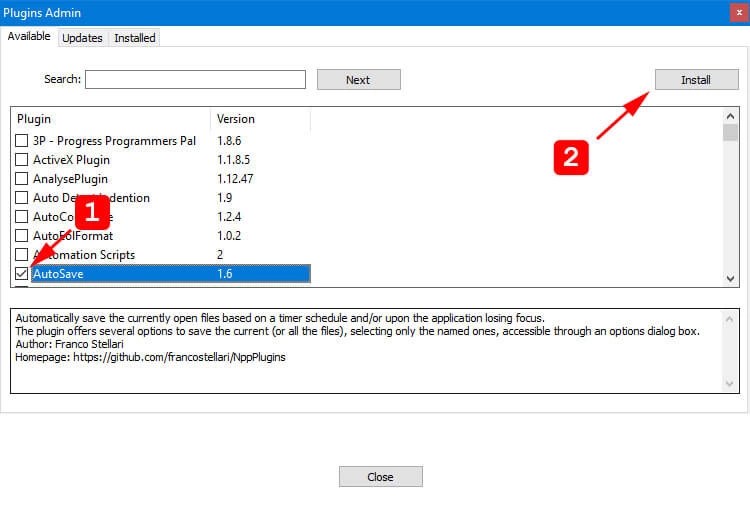
Task: Check the Auto Detect Indention checkbox
Action: (22, 197)
